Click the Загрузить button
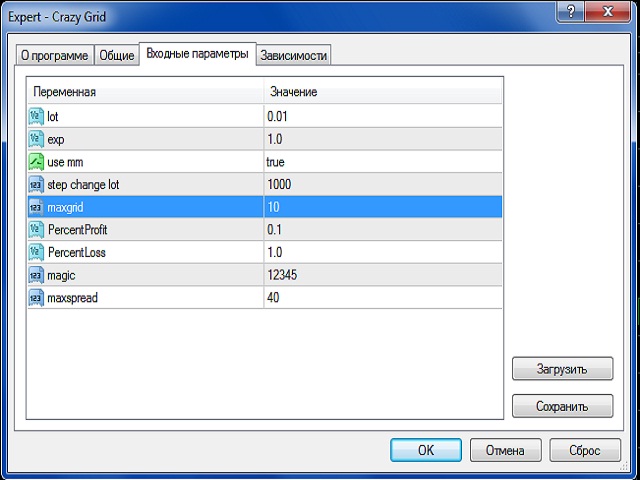The height and width of the screenshot is (480, 640). point(562,369)
